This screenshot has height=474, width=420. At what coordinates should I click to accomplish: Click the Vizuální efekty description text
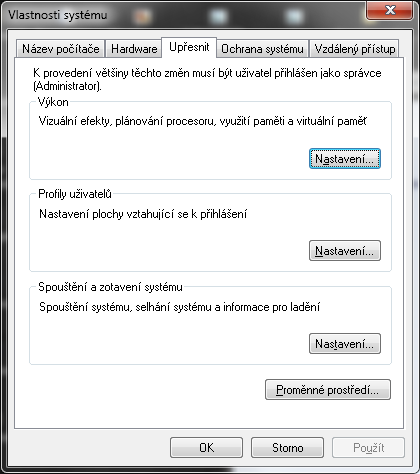(203, 121)
